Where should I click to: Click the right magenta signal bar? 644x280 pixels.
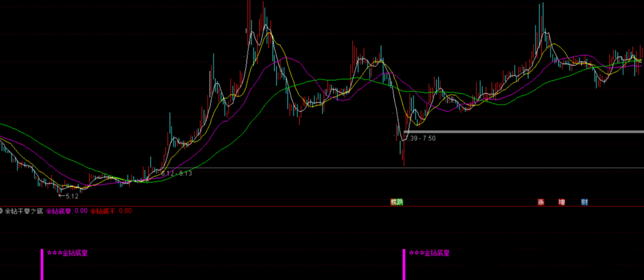point(404,265)
